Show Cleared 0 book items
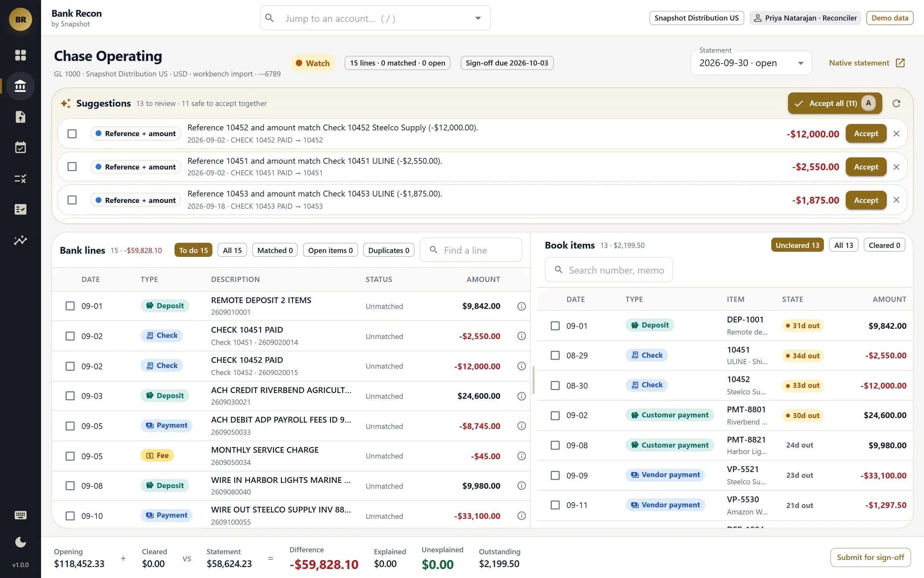This screenshot has width=924, height=578. click(884, 245)
